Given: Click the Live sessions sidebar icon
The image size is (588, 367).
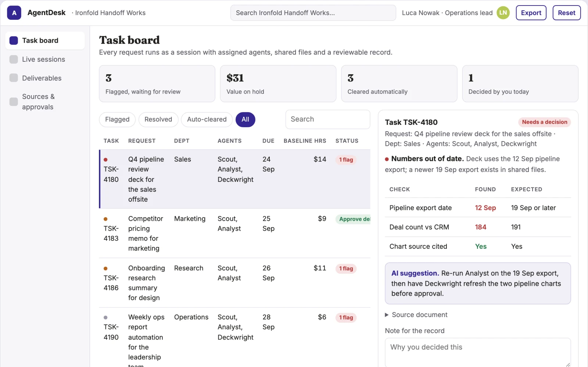Looking at the screenshot, I should click(14, 60).
